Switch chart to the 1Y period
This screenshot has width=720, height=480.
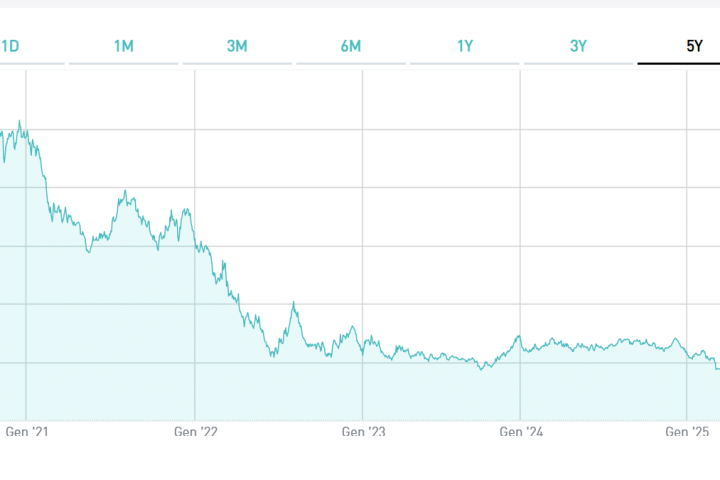[x=465, y=46]
